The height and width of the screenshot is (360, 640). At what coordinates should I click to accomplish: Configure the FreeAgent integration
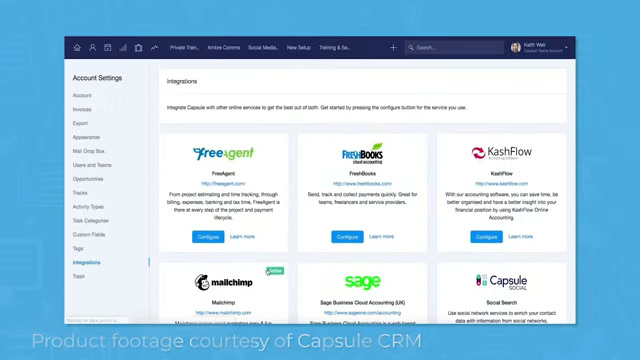[x=208, y=237]
